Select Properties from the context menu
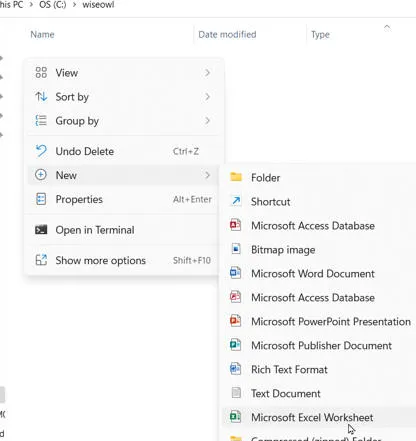This screenshot has height=441, width=416. 123,199
